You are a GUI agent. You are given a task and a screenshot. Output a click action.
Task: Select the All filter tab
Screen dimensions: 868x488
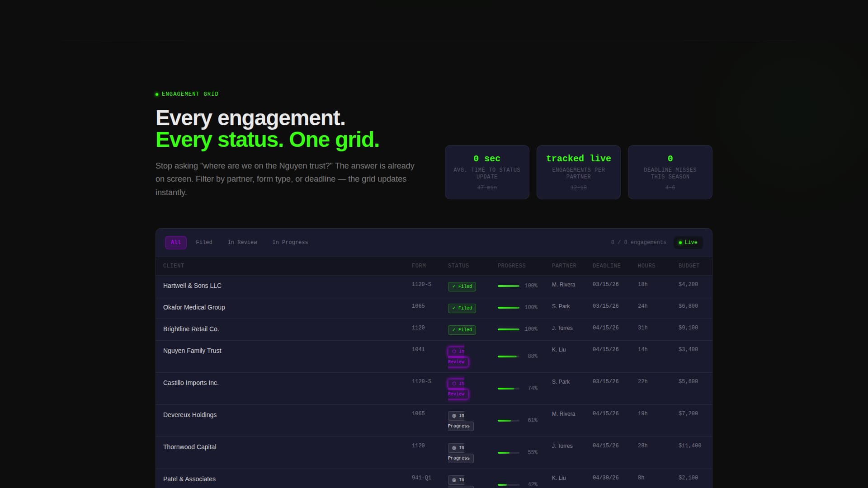click(x=176, y=243)
